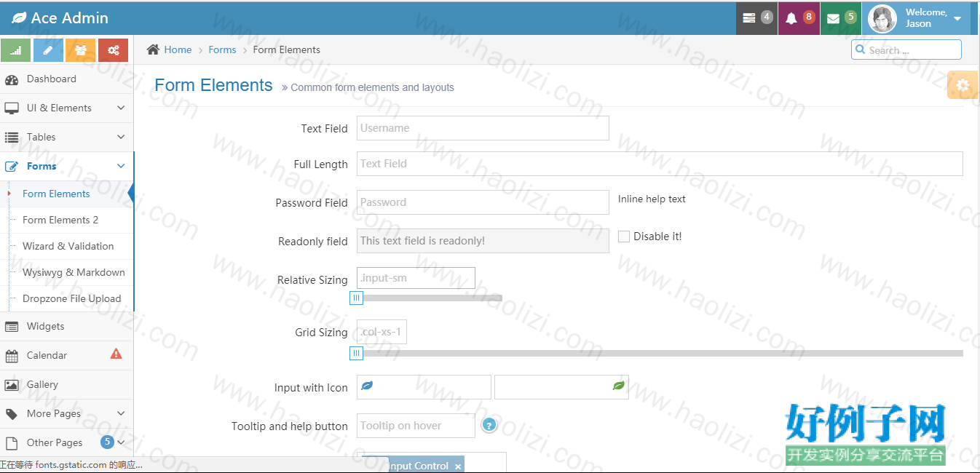980x473 pixels.
Task: Click the home icon in breadcrumb
Action: pos(153,49)
